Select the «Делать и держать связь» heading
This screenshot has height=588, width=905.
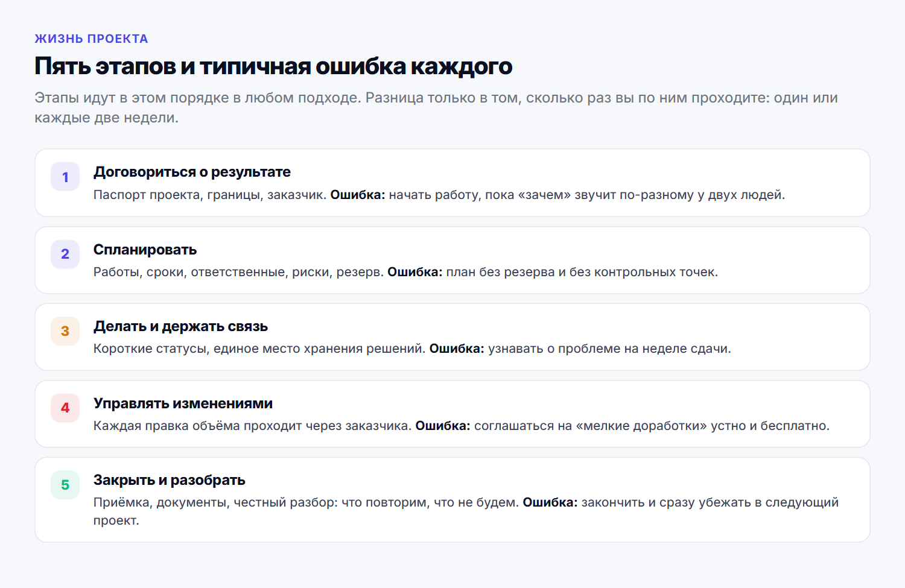(180, 326)
